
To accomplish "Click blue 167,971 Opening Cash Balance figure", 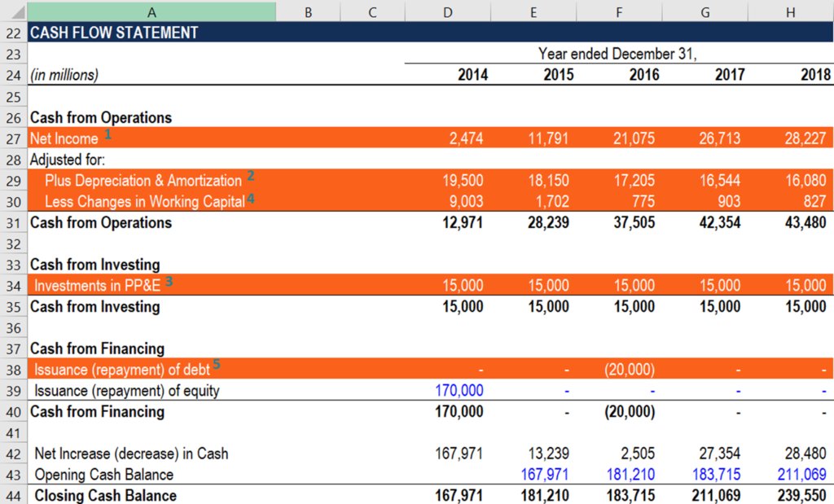I will 544,473.
